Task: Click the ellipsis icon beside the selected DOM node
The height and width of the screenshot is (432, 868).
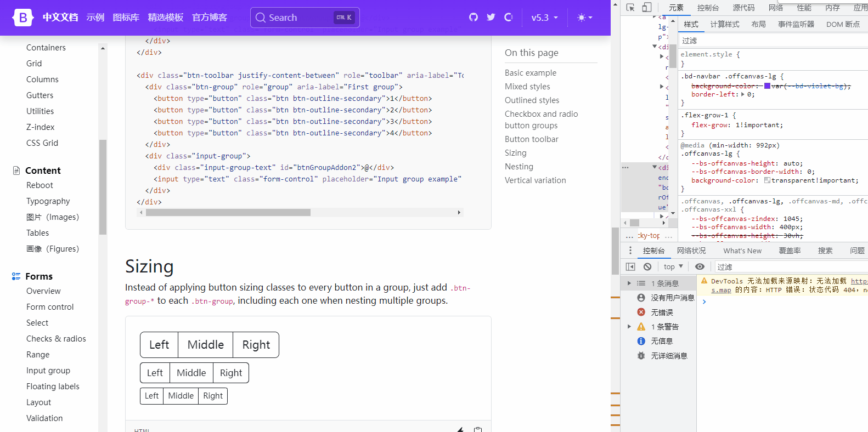Action: [625, 168]
